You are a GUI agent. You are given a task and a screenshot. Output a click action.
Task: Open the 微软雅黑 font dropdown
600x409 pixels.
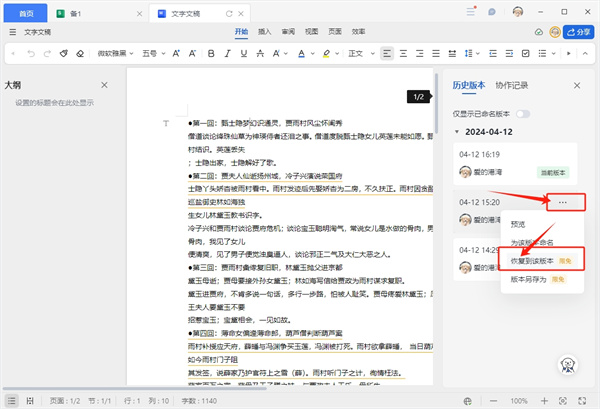(x=116, y=53)
